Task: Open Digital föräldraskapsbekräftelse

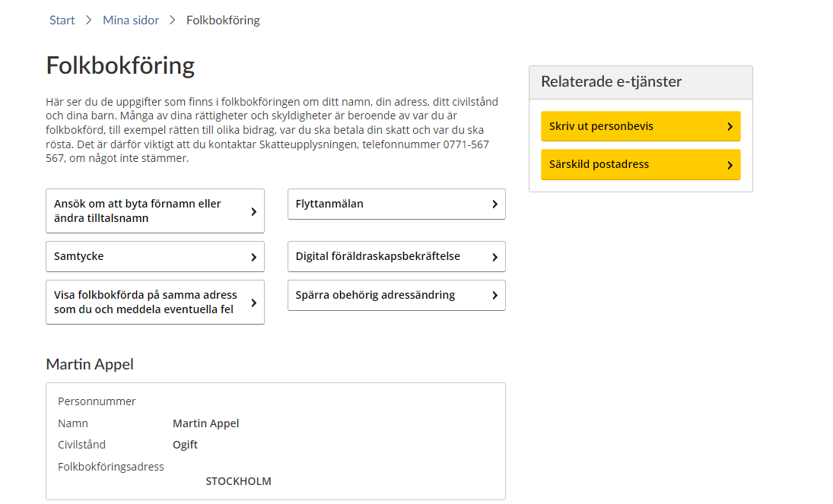Action: tap(396, 256)
